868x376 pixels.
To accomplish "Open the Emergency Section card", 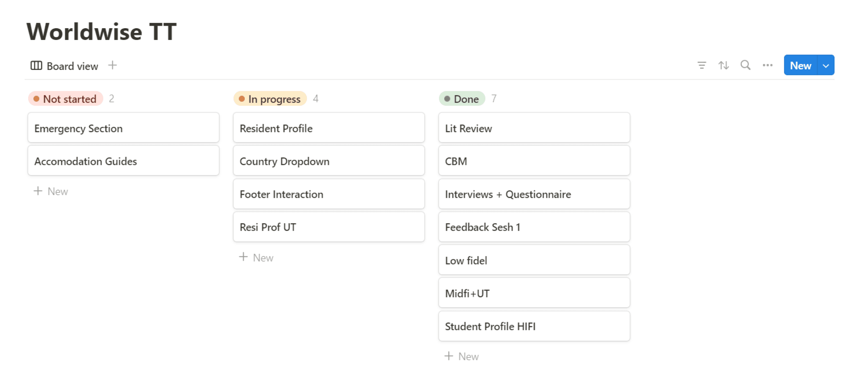I will (123, 128).
